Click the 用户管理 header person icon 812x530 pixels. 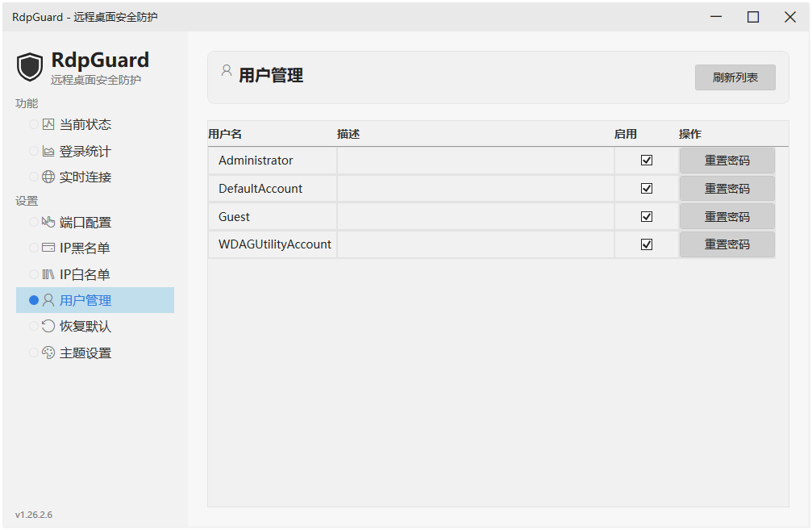click(x=226, y=69)
